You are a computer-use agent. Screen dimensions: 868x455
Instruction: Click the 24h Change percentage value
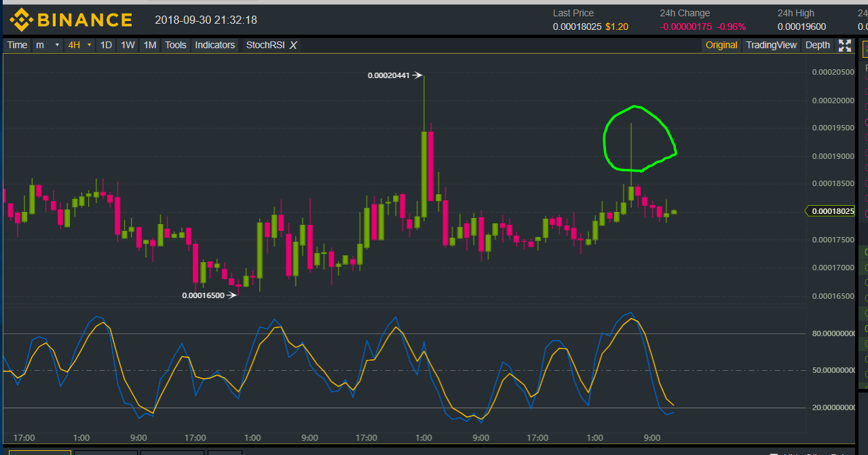(x=733, y=26)
